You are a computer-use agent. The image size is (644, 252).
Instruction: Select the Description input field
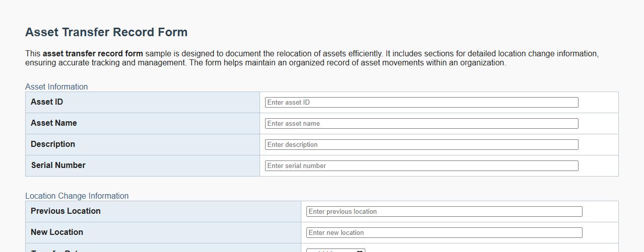pos(421,144)
